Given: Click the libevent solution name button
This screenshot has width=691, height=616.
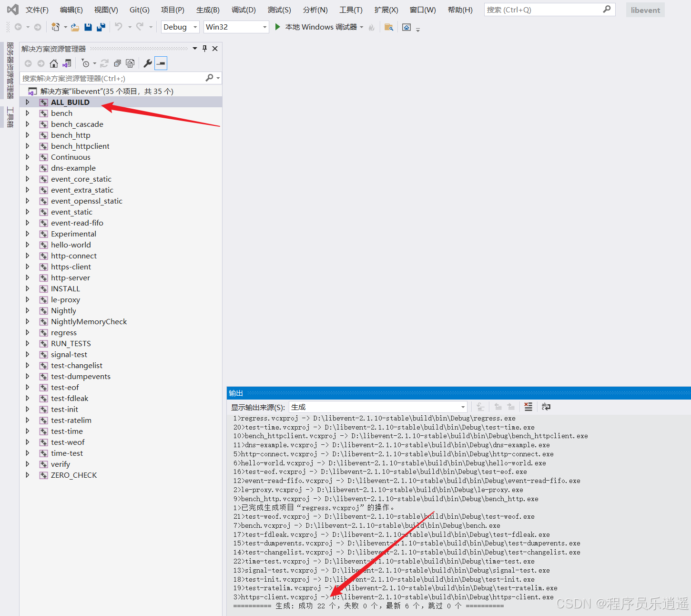Looking at the screenshot, I should tap(645, 10).
